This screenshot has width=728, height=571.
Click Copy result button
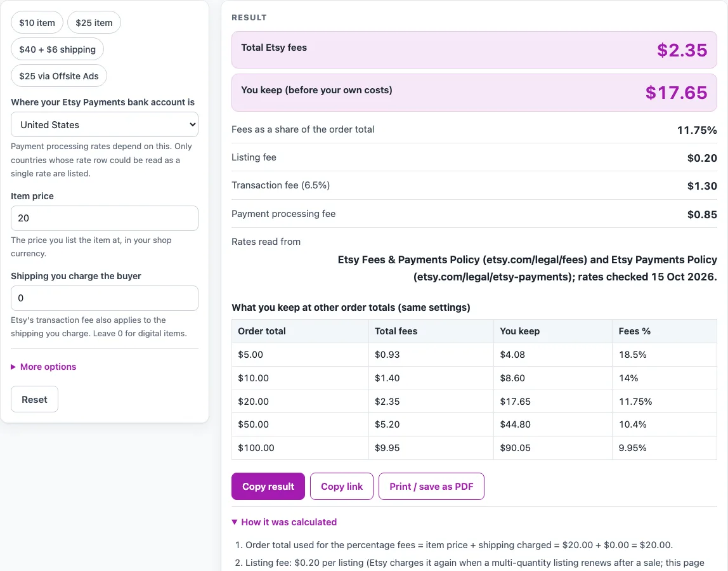[x=268, y=487]
